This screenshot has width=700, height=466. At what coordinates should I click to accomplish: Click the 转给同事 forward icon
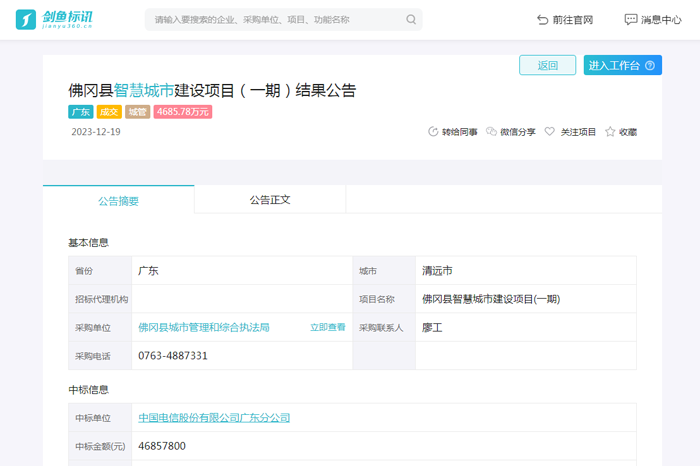tap(433, 132)
